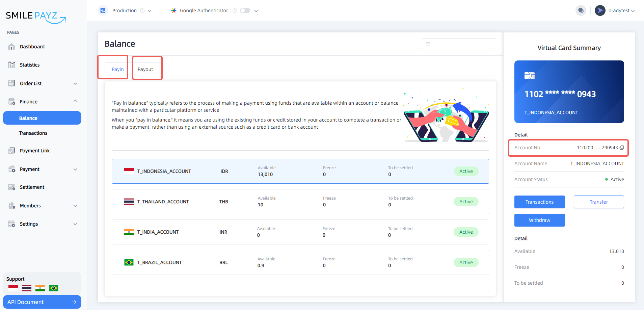Toggle the Google Authenticator switch
The width and height of the screenshot is (644, 310).
(x=245, y=10)
